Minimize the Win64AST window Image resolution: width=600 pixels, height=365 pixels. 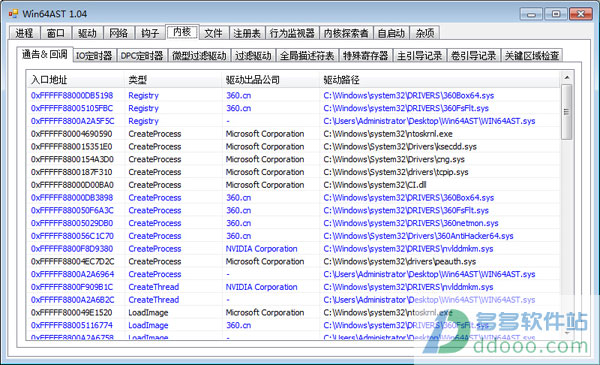click(532, 14)
